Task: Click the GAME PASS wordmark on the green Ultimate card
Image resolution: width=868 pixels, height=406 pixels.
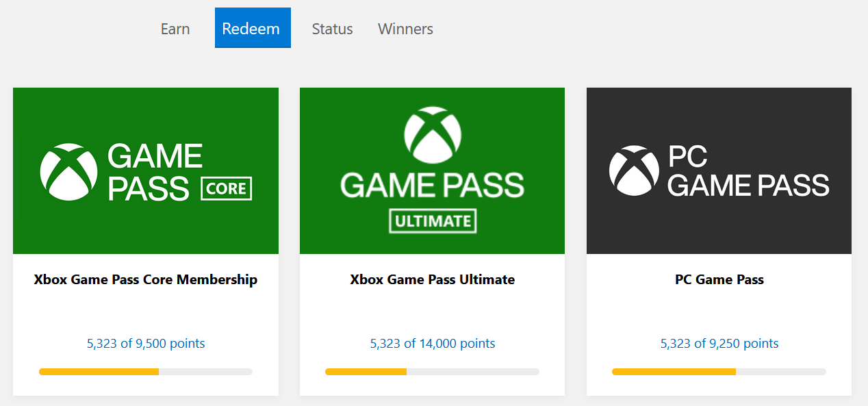Action: (432, 183)
